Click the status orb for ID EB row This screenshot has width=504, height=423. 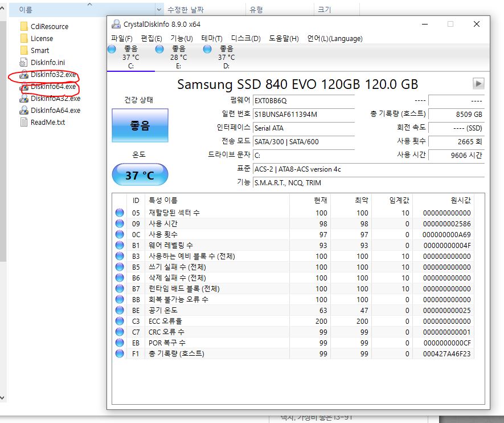[x=120, y=343]
